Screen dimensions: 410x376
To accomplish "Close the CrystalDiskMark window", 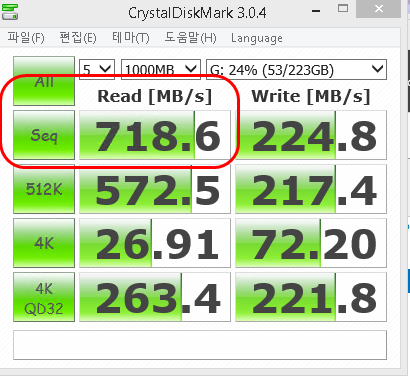I will [x=379, y=9].
